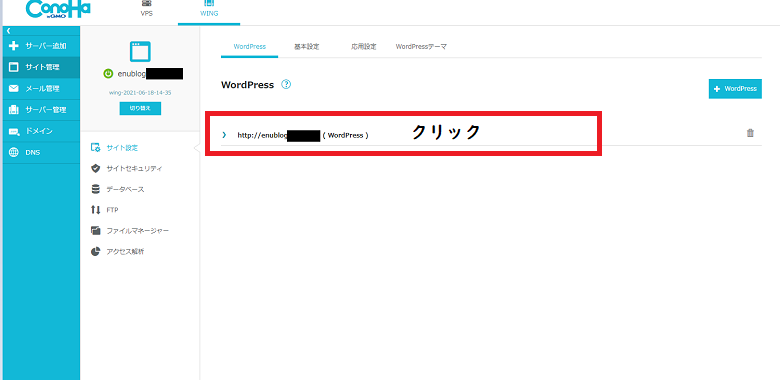
Task: Select サイト設定 in the submenu
Action: tap(122, 147)
